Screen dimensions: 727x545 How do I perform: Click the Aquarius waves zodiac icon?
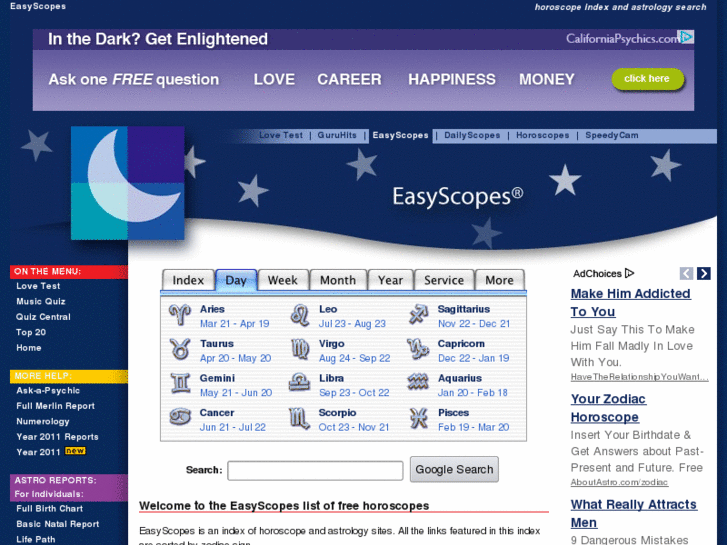(418, 383)
